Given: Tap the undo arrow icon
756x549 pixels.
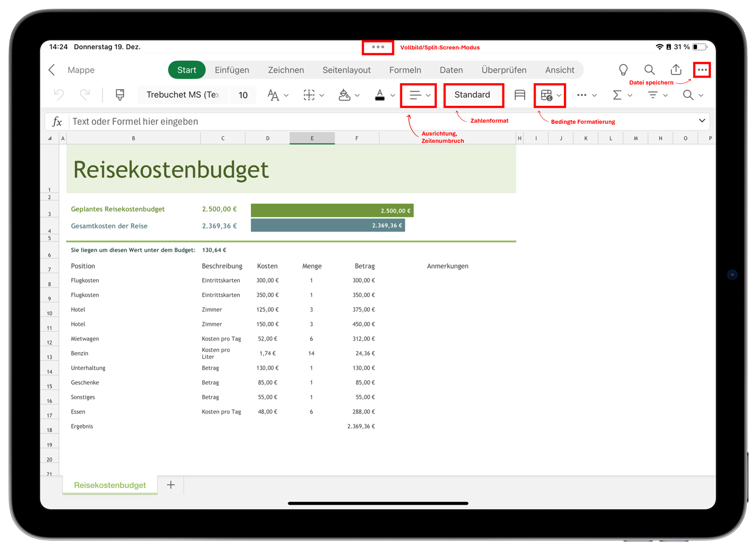Looking at the screenshot, I should [x=59, y=95].
